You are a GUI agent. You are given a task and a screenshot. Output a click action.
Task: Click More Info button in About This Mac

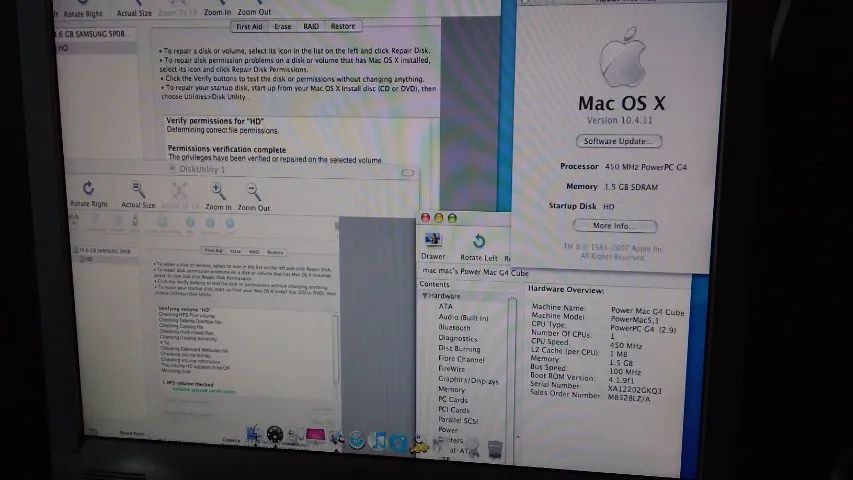coord(615,226)
